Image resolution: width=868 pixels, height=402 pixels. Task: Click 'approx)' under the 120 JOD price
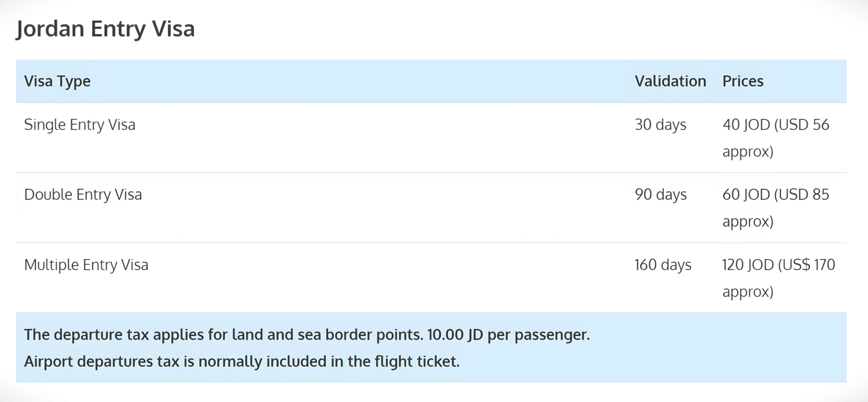pyautogui.click(x=748, y=292)
